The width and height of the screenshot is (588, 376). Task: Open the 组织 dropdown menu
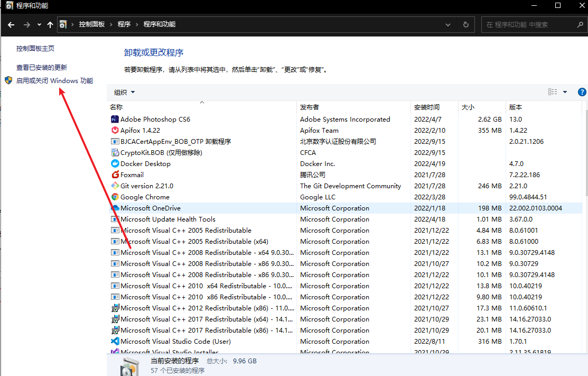pos(124,93)
